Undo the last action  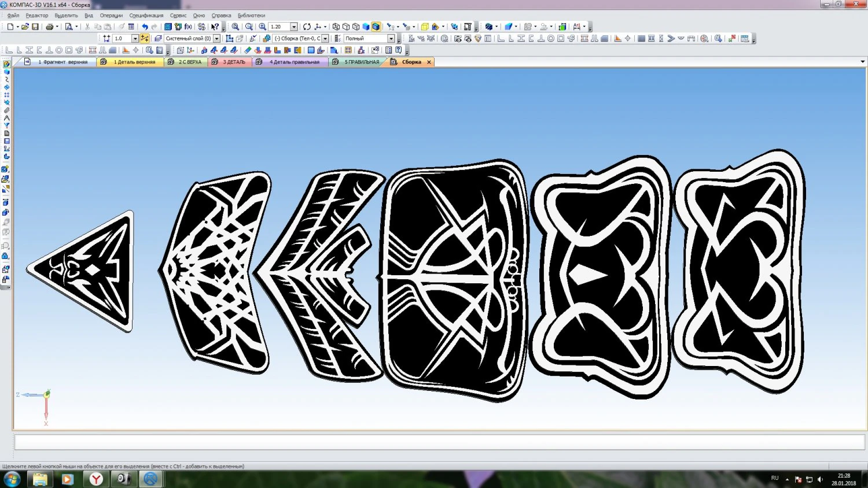point(144,27)
